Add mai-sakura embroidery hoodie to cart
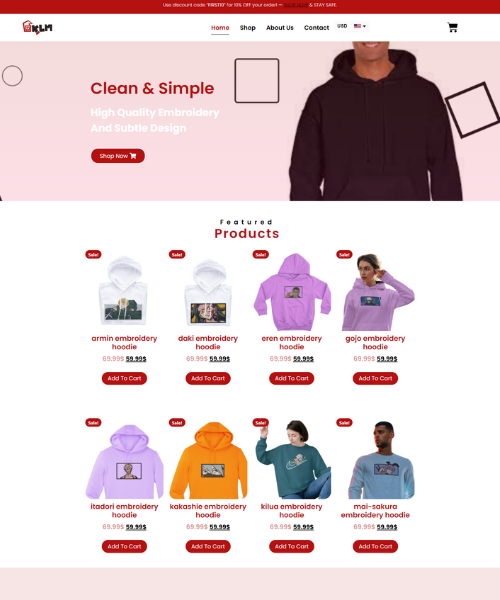This screenshot has width=500, height=600. (x=375, y=546)
